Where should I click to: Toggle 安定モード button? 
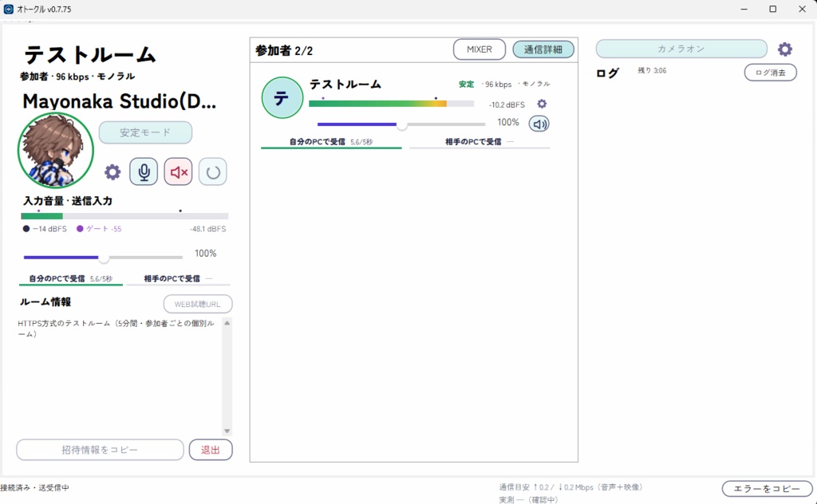pos(145,132)
